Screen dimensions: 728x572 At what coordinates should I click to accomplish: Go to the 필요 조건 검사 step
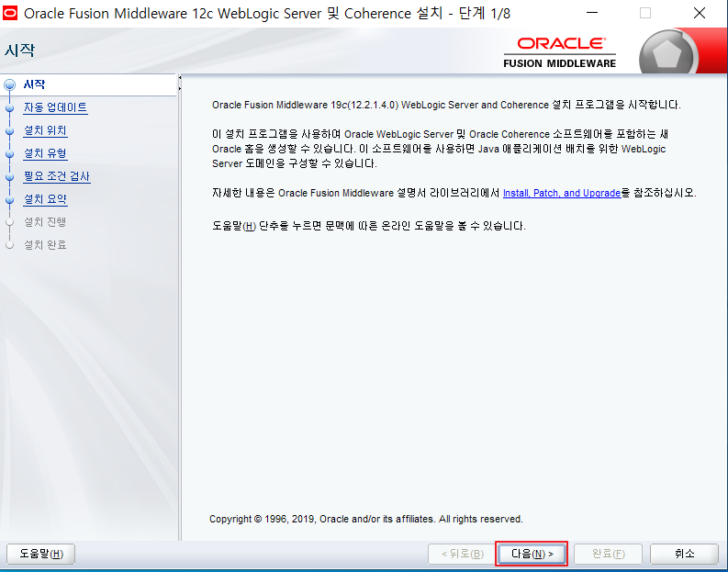click(x=57, y=176)
